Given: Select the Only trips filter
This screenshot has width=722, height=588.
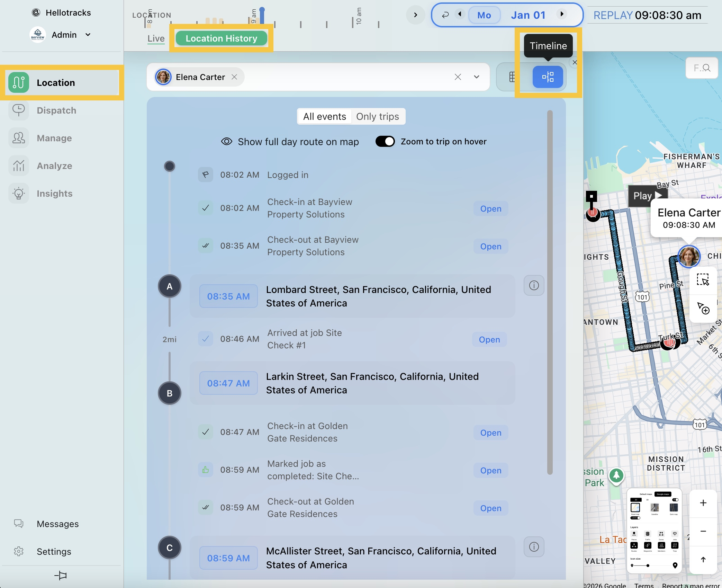Looking at the screenshot, I should [377, 117].
